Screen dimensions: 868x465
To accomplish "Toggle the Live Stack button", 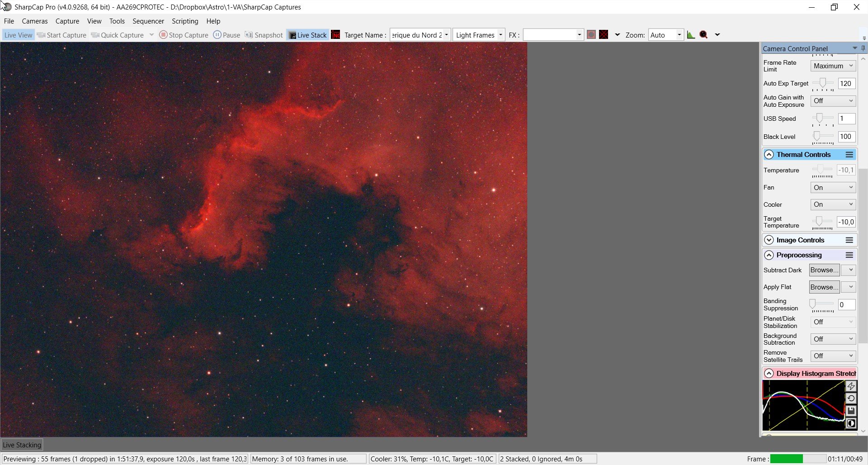I will 307,35.
